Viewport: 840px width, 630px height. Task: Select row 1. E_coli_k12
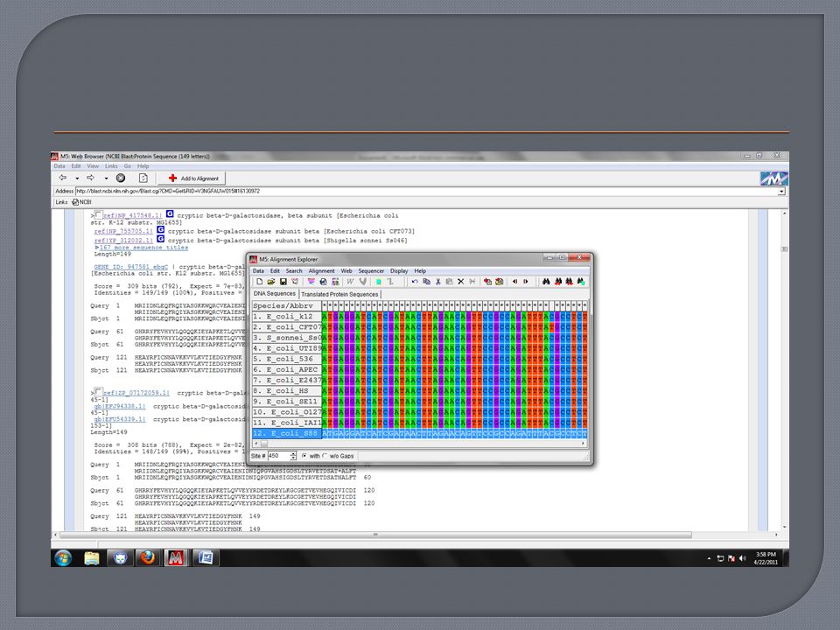point(287,317)
